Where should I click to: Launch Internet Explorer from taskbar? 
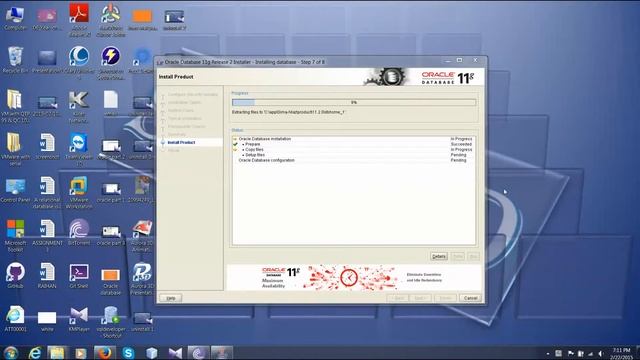[x=35, y=353]
